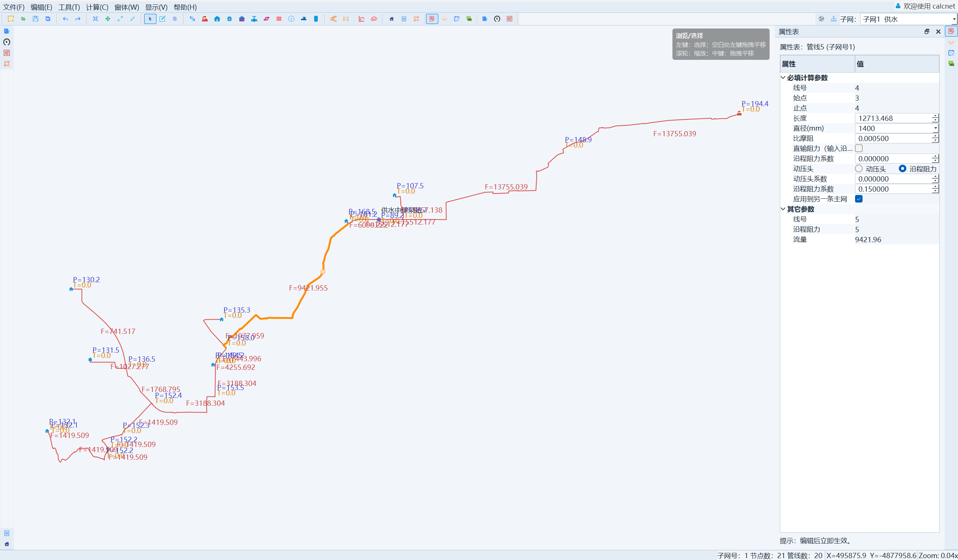Float the 属性表 panel
Screen dimensions: 958x560
click(x=927, y=31)
